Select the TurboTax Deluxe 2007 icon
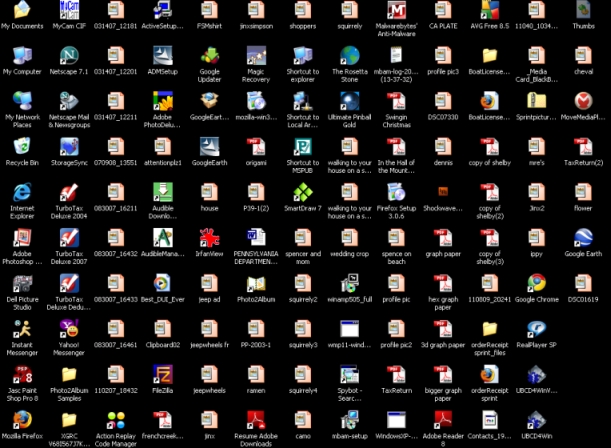Screen dimensions: 611x448 (69, 238)
